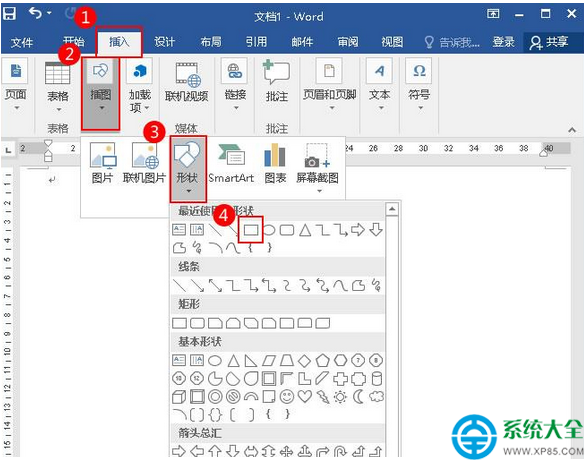
Task: Select the cylinder (can) basic shape
Action: (x=377, y=379)
